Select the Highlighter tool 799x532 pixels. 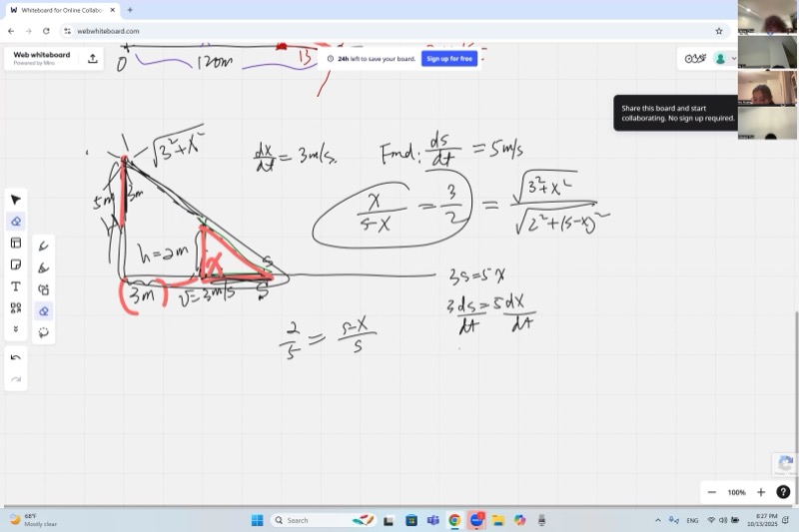(x=44, y=267)
